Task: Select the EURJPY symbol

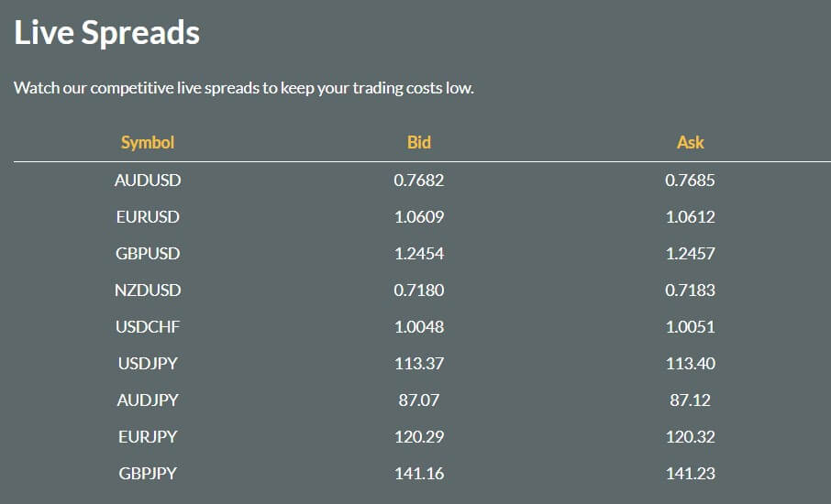Action: pos(148,437)
